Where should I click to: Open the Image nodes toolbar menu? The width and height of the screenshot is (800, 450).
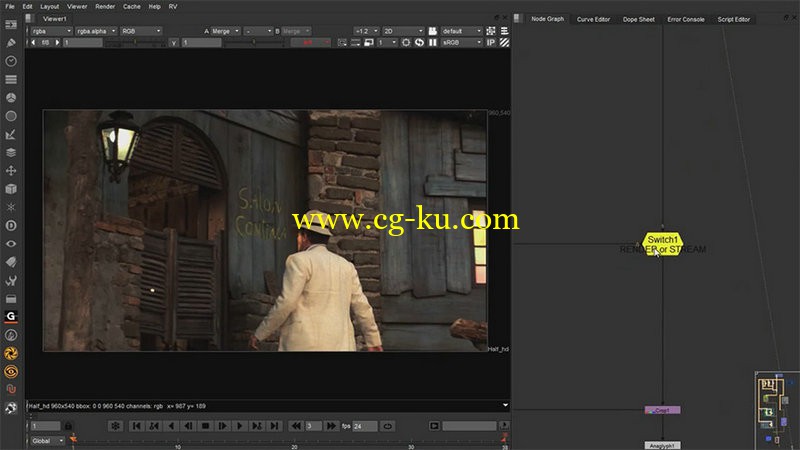pos(11,24)
